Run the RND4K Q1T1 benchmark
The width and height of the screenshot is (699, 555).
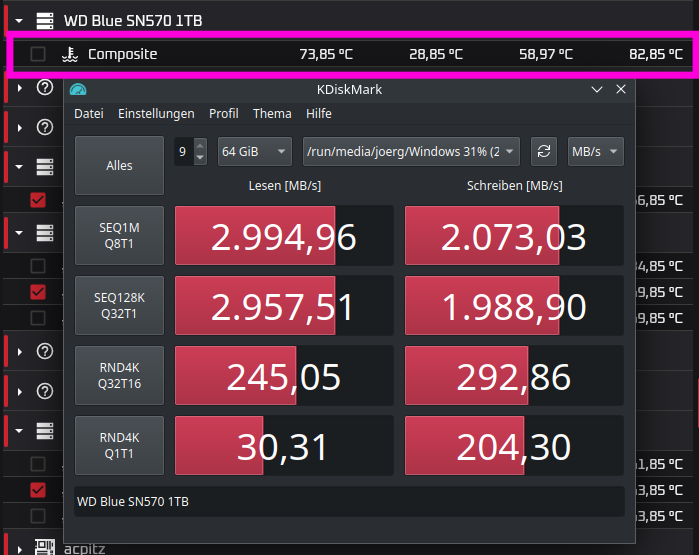pos(119,445)
